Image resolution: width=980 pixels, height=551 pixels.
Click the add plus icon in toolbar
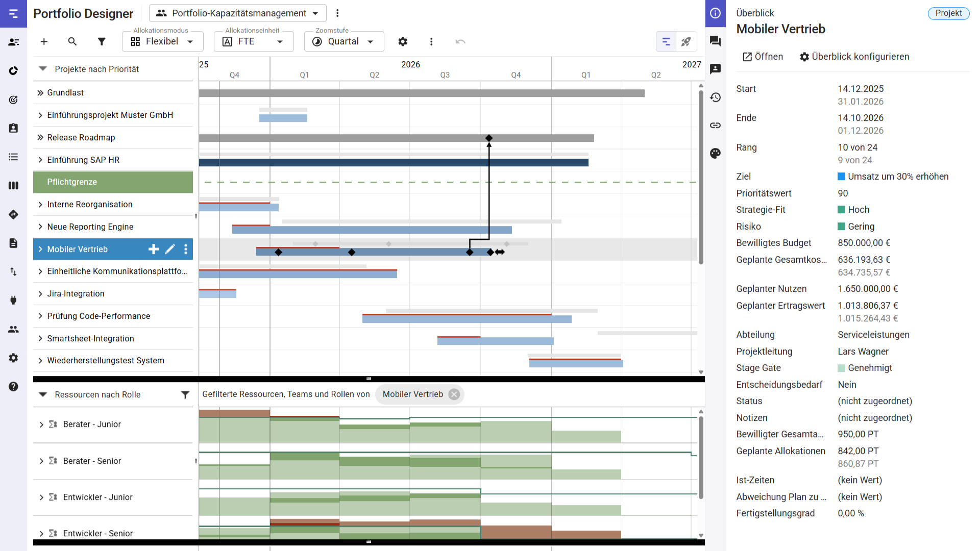(x=44, y=41)
